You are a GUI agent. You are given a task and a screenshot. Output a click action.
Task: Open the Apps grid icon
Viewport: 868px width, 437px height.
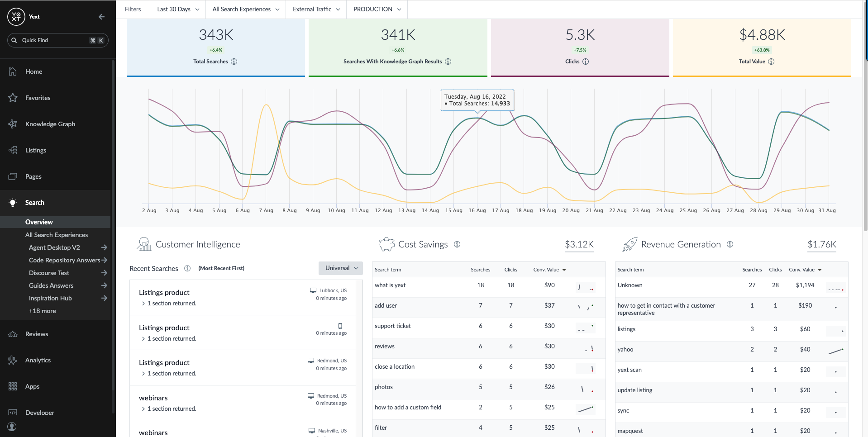(x=13, y=386)
